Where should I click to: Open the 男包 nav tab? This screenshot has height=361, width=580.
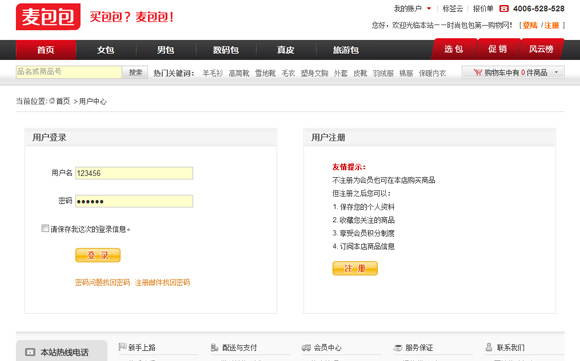point(166,50)
